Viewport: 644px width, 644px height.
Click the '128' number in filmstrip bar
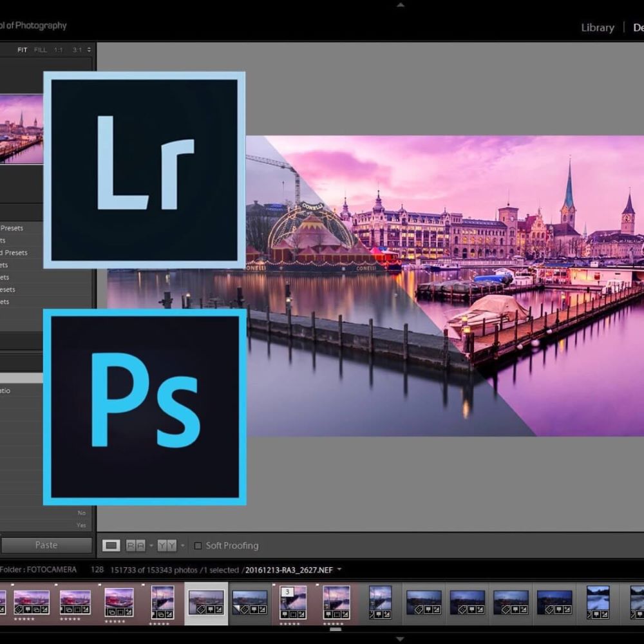(x=97, y=570)
